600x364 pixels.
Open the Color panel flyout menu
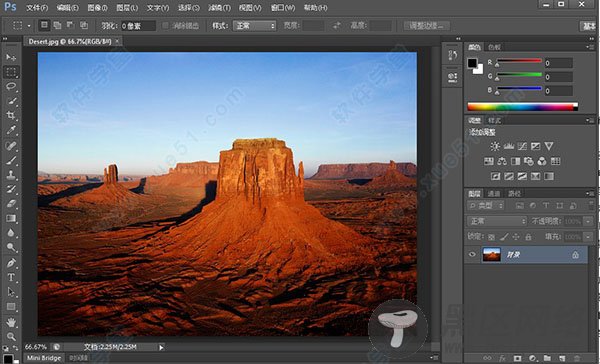pos(590,47)
